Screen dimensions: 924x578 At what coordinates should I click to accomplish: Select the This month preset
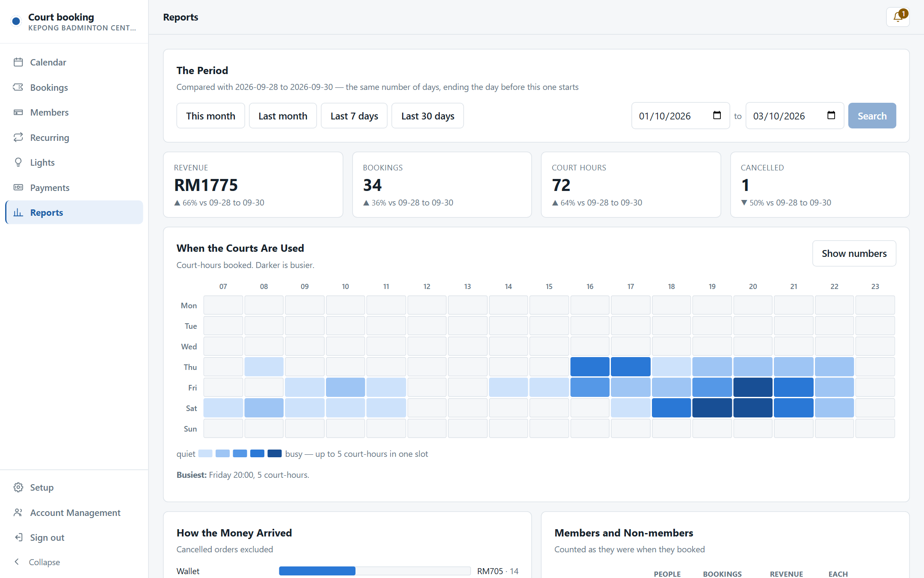pyautogui.click(x=210, y=116)
